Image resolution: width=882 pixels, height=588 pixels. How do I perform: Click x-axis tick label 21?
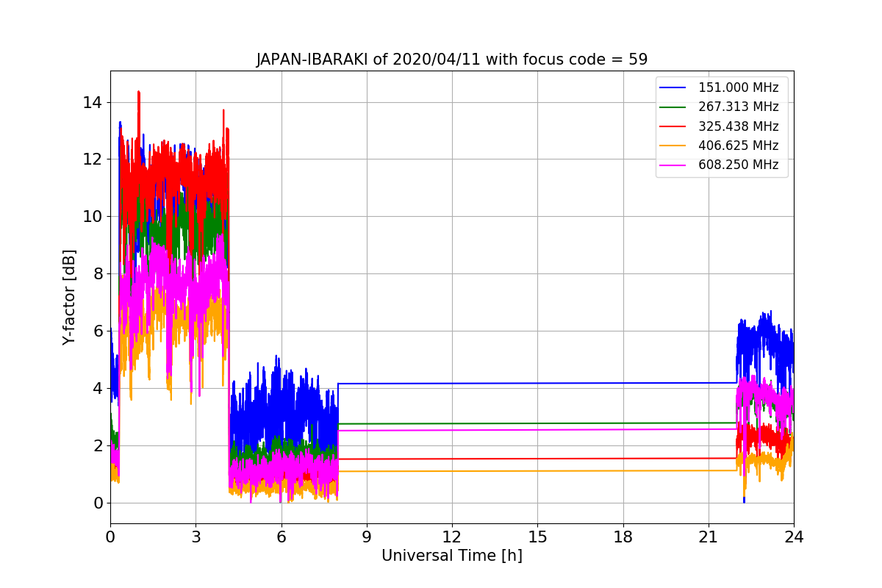click(x=709, y=537)
